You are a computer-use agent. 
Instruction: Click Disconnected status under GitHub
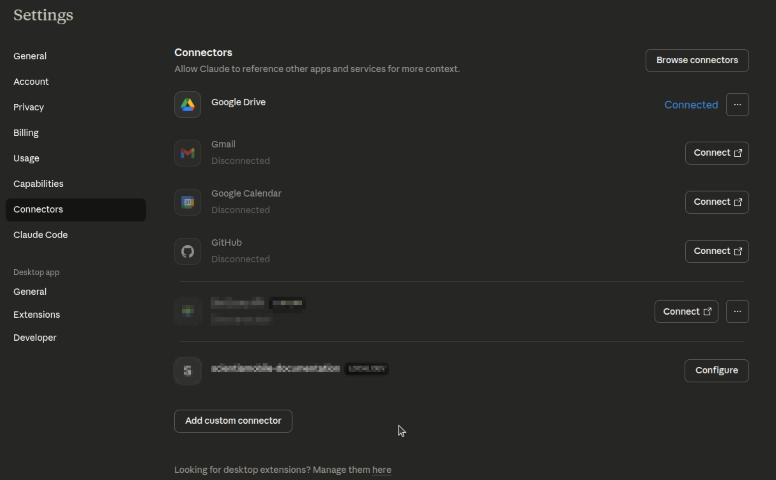(241, 259)
